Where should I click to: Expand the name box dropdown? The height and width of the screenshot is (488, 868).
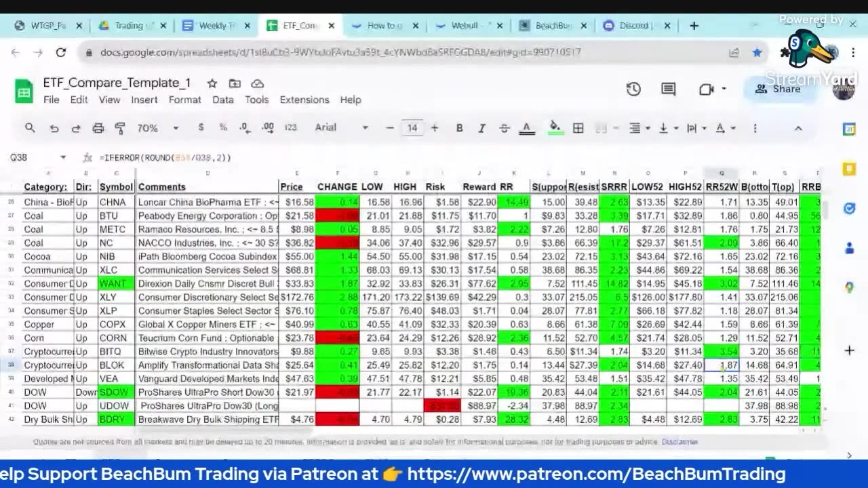tap(63, 157)
